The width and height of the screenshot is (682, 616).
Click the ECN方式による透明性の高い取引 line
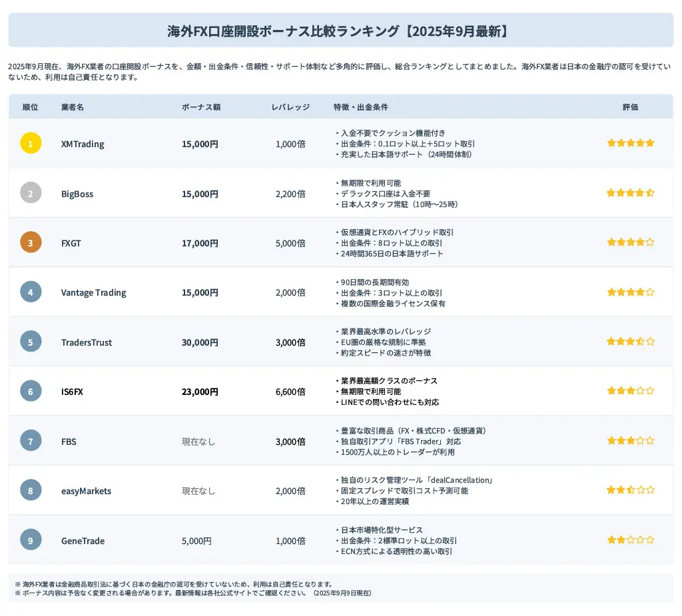tap(394, 551)
